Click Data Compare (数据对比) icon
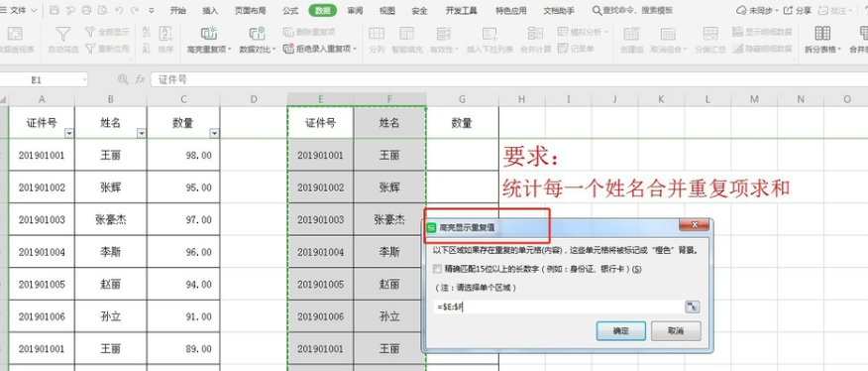868x371 pixels. pos(257,34)
